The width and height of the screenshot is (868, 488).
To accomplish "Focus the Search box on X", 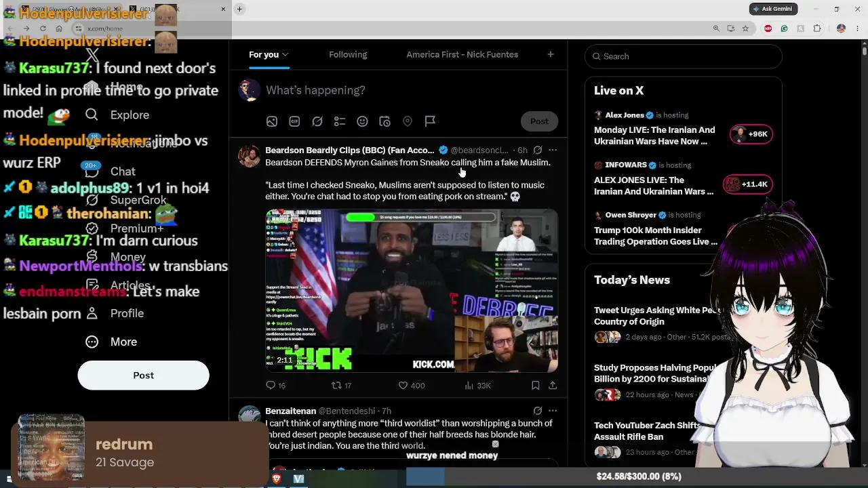I will [x=684, y=56].
